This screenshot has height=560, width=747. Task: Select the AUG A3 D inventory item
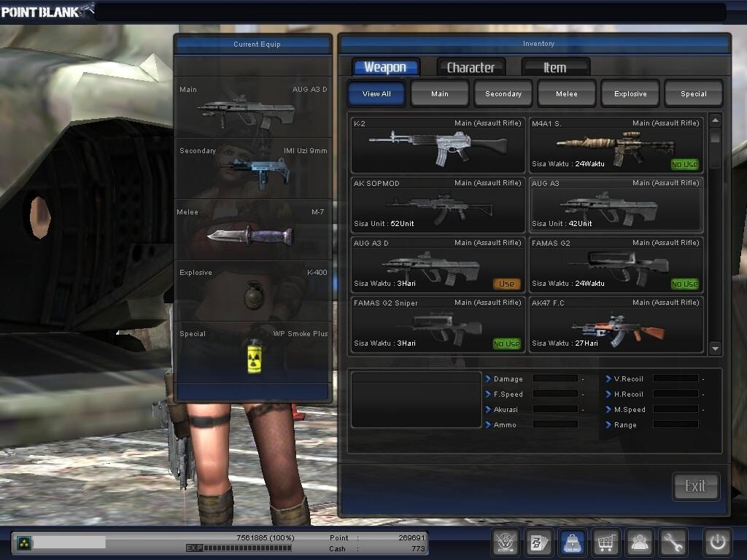tap(438, 265)
